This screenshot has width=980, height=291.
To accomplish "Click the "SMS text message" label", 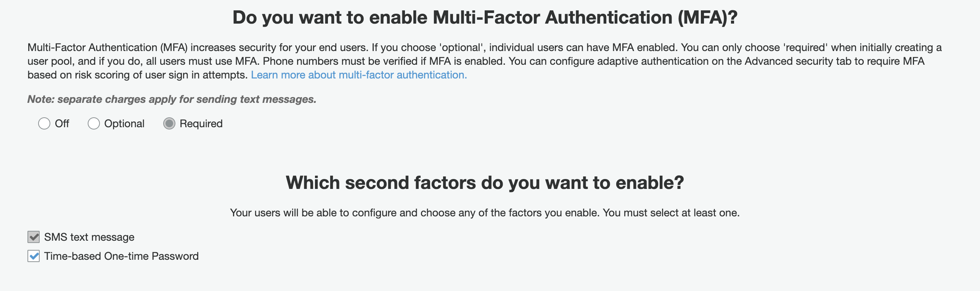I will pyautogui.click(x=89, y=237).
